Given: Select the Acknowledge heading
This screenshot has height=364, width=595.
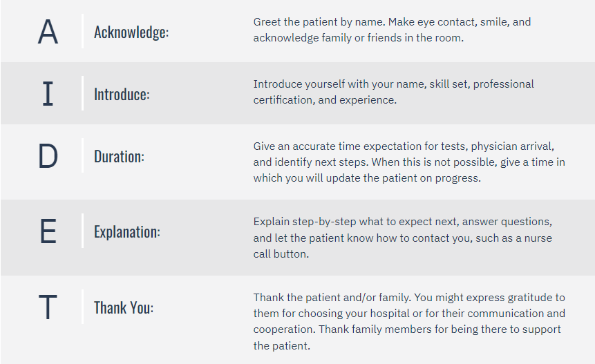Looking at the screenshot, I should pos(131,32).
